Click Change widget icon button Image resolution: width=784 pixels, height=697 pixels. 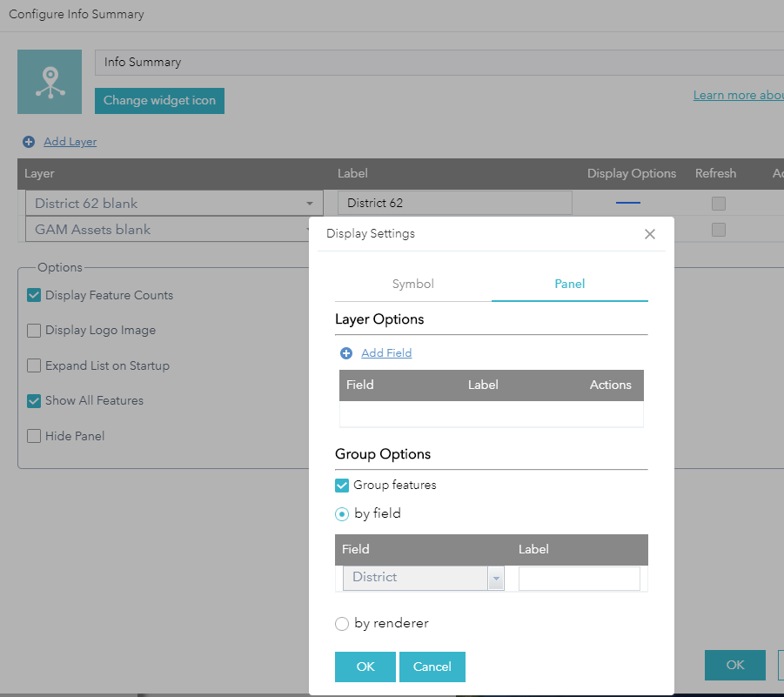[x=159, y=100]
